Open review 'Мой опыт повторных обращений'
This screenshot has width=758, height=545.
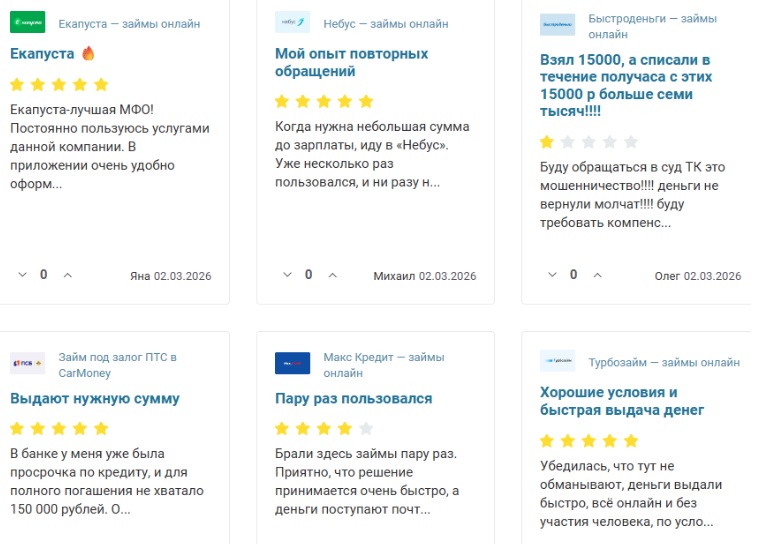click(351, 62)
